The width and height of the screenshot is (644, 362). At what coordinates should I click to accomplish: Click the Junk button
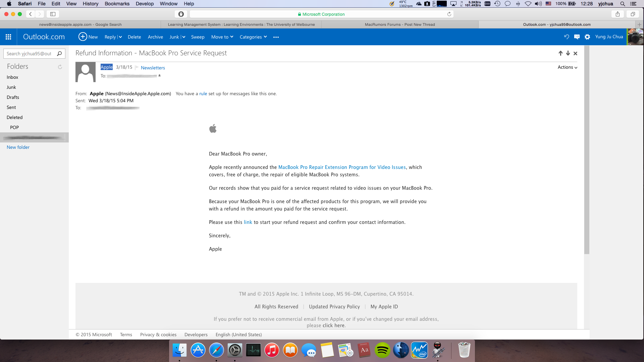[x=174, y=37]
